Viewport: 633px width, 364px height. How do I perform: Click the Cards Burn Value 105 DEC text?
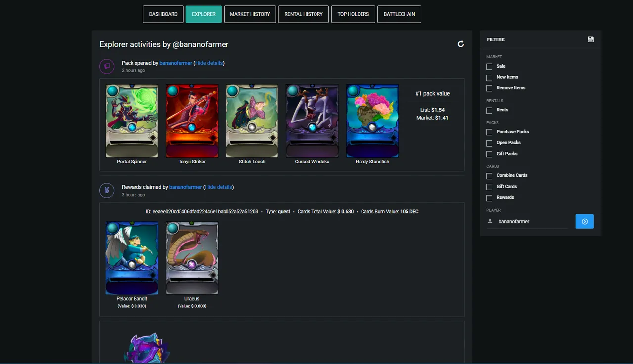(x=390, y=212)
